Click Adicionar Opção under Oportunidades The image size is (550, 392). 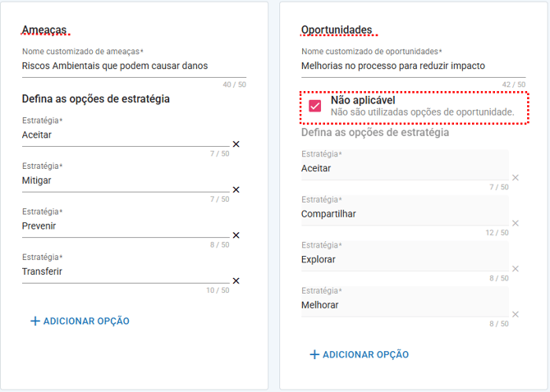[359, 355]
